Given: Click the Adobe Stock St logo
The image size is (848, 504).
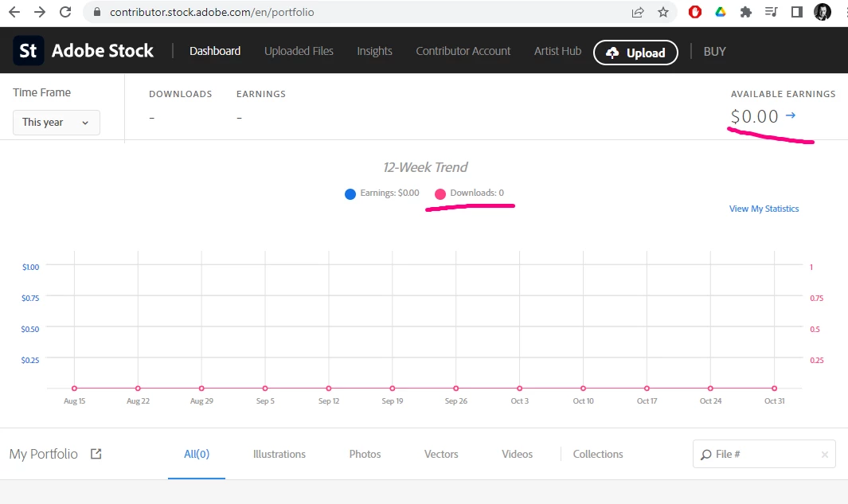Looking at the screenshot, I should pos(28,50).
